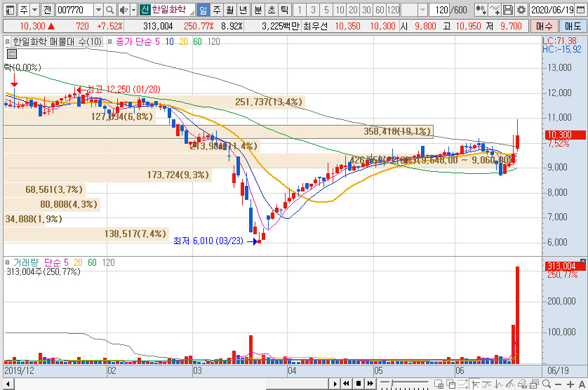Click the wave line analysis tool icon
Screen dimensions: 588x390
pos(498,384)
